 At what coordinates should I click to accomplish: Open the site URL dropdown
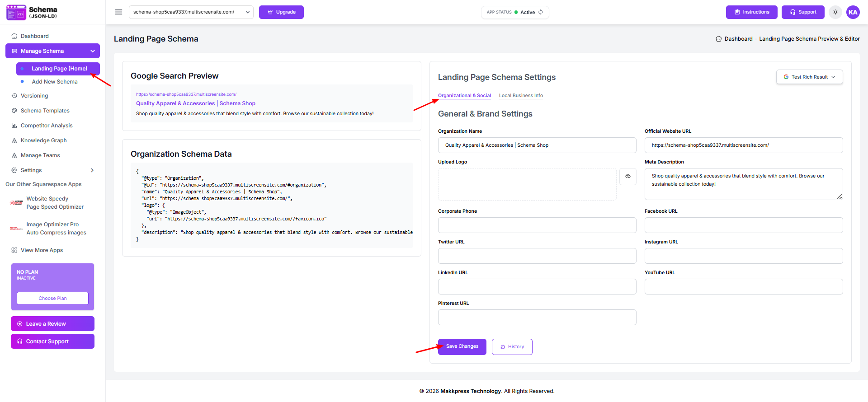click(191, 12)
